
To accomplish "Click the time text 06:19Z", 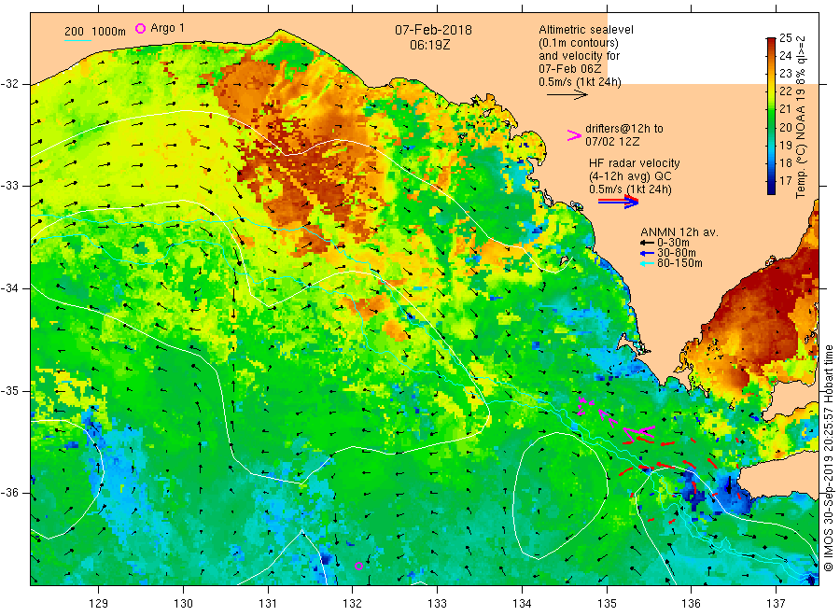I will pos(430,45).
